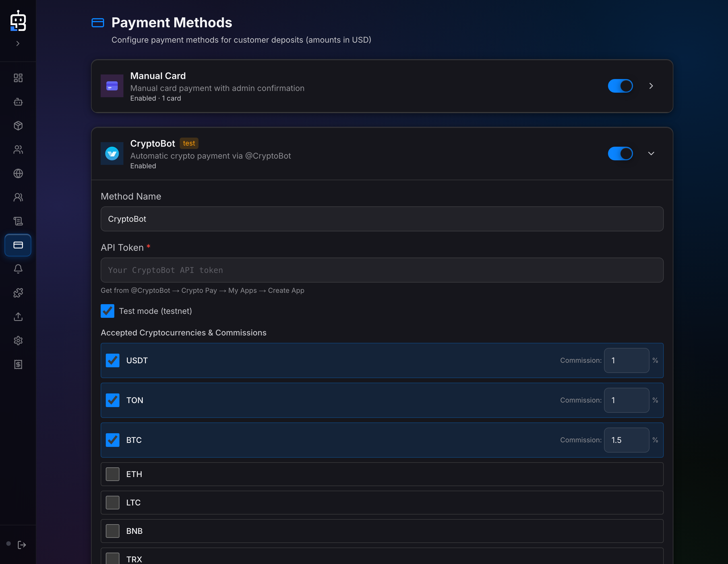Uncheck the TON cryptocurrency checkbox

pos(113,400)
